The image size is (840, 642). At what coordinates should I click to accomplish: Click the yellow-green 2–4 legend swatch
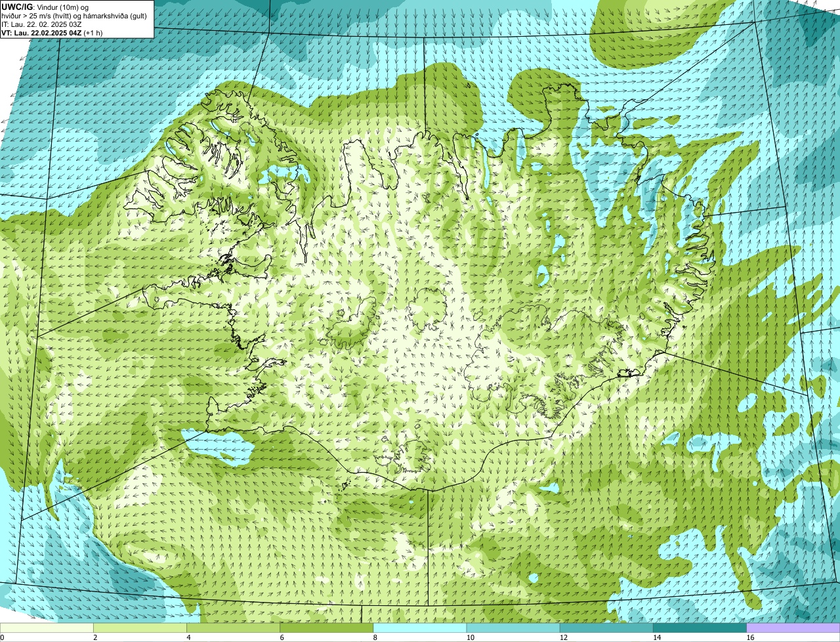click(140, 628)
